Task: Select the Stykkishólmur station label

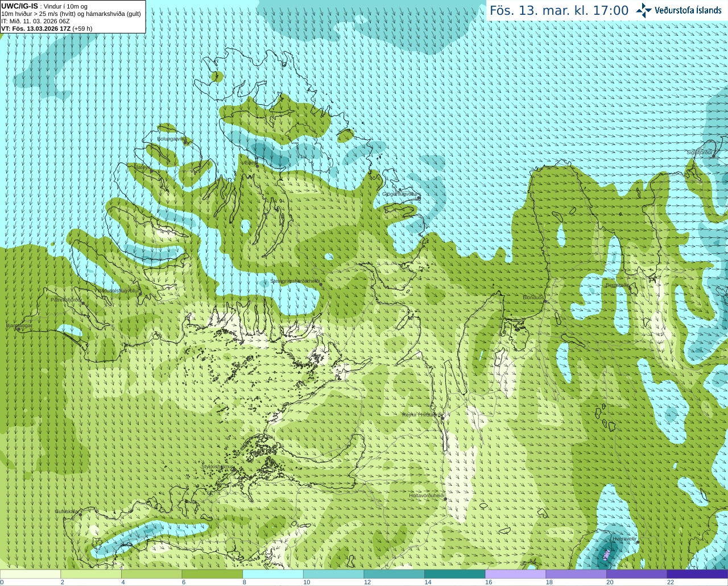Action: pyautogui.click(x=218, y=467)
